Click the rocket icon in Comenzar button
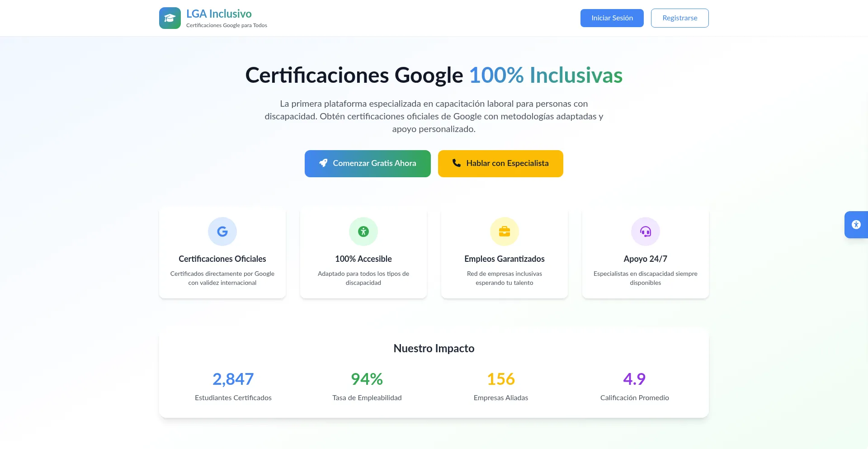 coord(323,163)
